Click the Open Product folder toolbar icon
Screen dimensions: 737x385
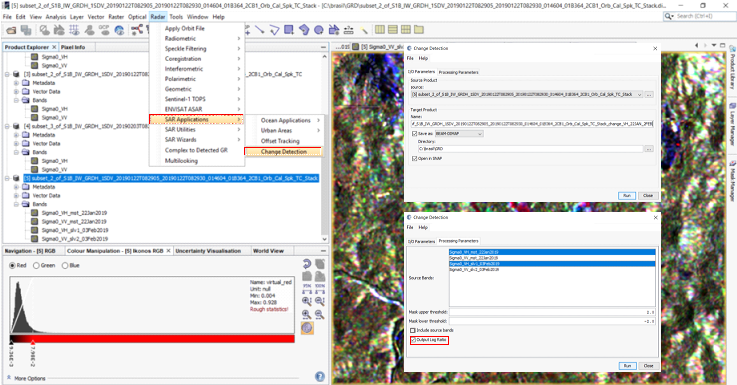[11, 31]
